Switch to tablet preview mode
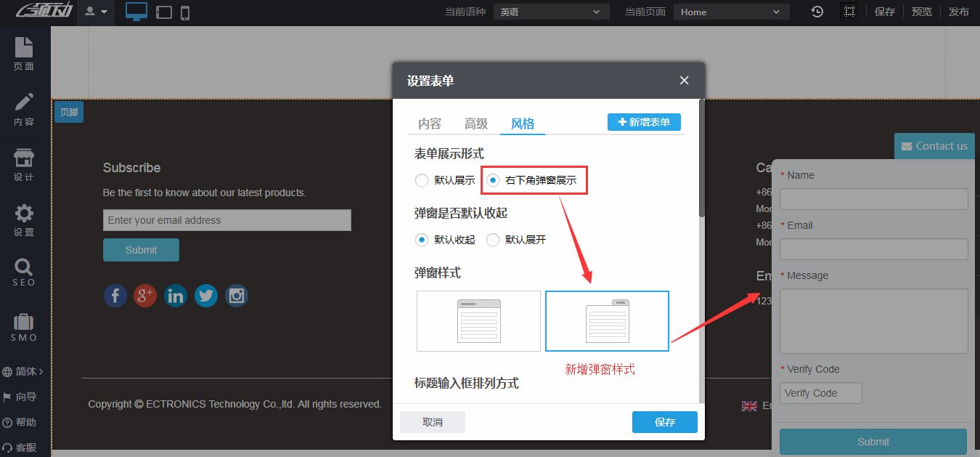980x457 pixels. (163, 12)
